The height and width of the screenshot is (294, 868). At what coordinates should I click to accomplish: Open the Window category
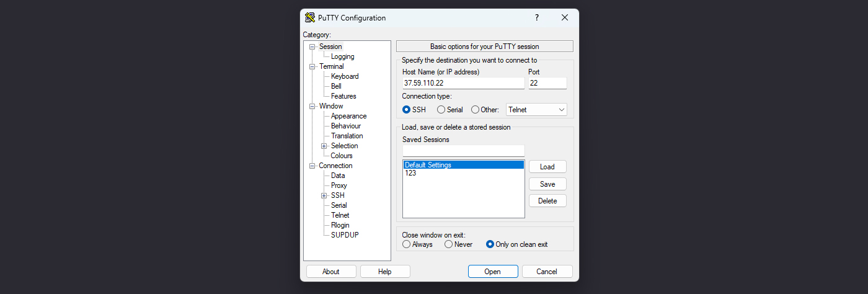(x=331, y=106)
